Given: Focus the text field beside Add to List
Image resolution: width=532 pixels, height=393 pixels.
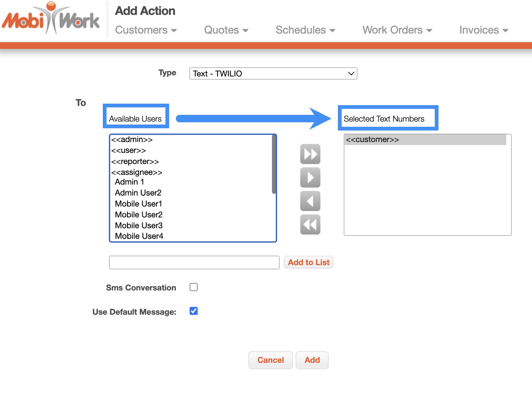Looking at the screenshot, I should (194, 262).
